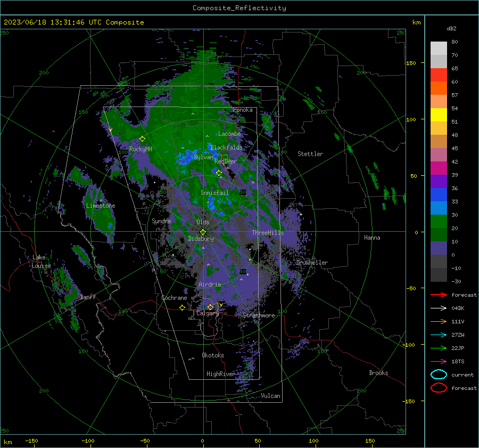Click the dBZ legend heading
The height and width of the screenshot is (448, 479).
pyautogui.click(x=451, y=29)
